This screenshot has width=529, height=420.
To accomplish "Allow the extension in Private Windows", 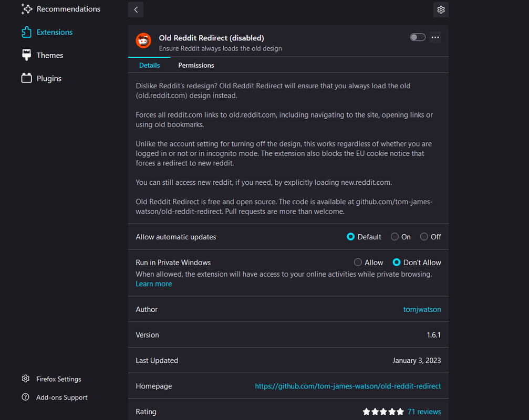I will pos(358,262).
